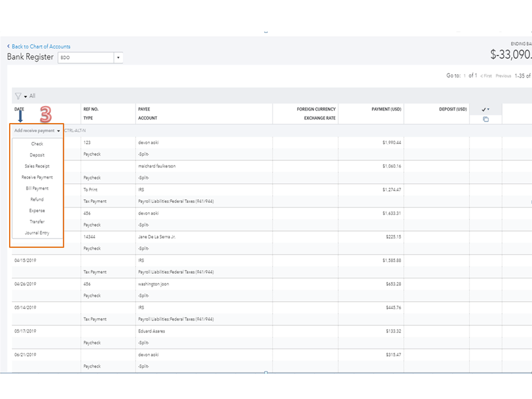This screenshot has height=399, width=532.
Task: Pick Receive Payment from the list
Action: tap(37, 177)
